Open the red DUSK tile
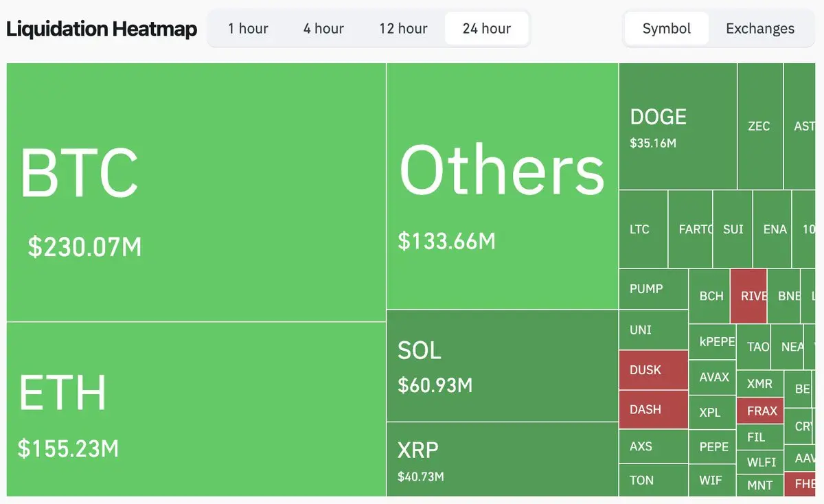 click(x=654, y=370)
